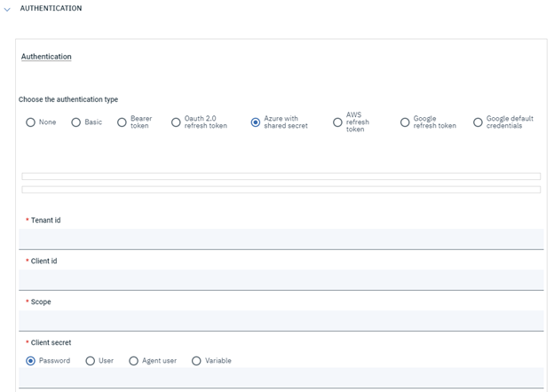Select Oauth 2.0 refresh token option
The width and height of the screenshot is (554, 392).
click(x=176, y=122)
